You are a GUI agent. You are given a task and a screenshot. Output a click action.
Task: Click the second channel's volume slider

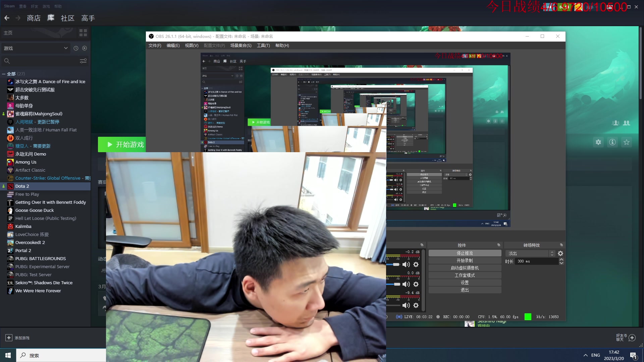(397, 284)
